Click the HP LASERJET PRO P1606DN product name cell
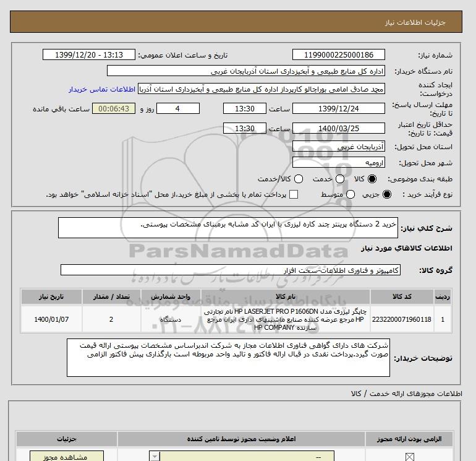Viewport: 476px width, 461px height. [286, 319]
